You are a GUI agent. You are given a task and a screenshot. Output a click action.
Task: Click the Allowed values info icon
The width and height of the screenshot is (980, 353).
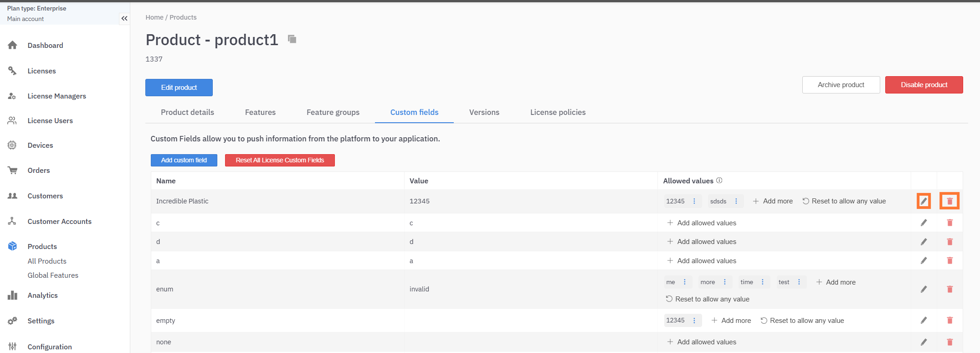719,181
